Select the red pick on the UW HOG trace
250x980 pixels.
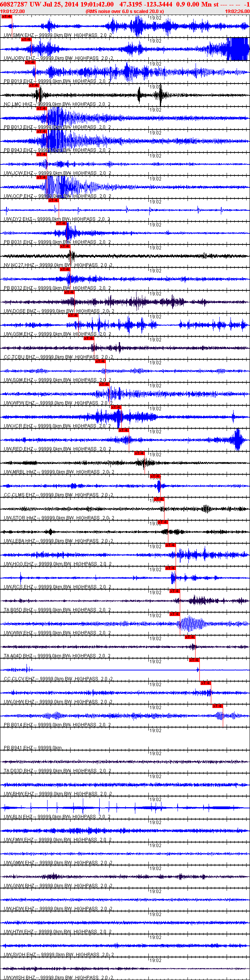[170, 545]
